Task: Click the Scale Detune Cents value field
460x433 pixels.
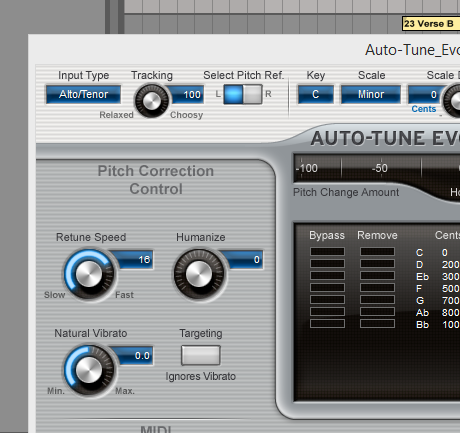Action: [x=426, y=95]
